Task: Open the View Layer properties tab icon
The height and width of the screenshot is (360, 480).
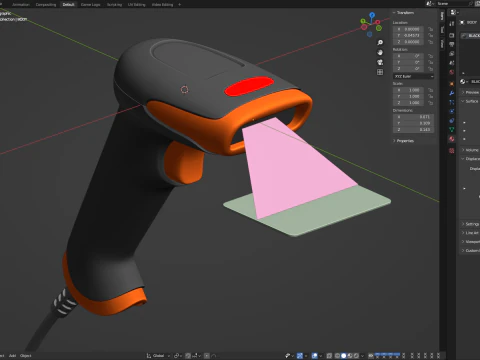Action: (x=452, y=53)
